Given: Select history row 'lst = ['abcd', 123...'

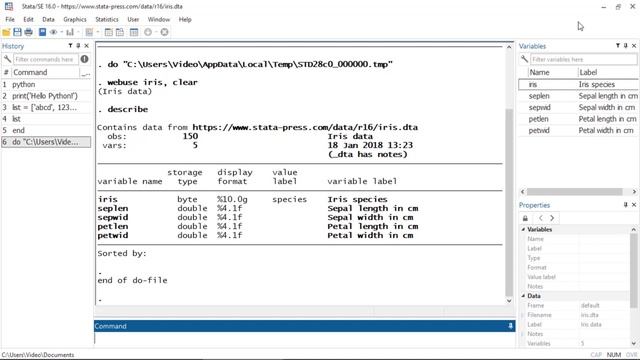Looking at the screenshot, I should [x=46, y=107].
